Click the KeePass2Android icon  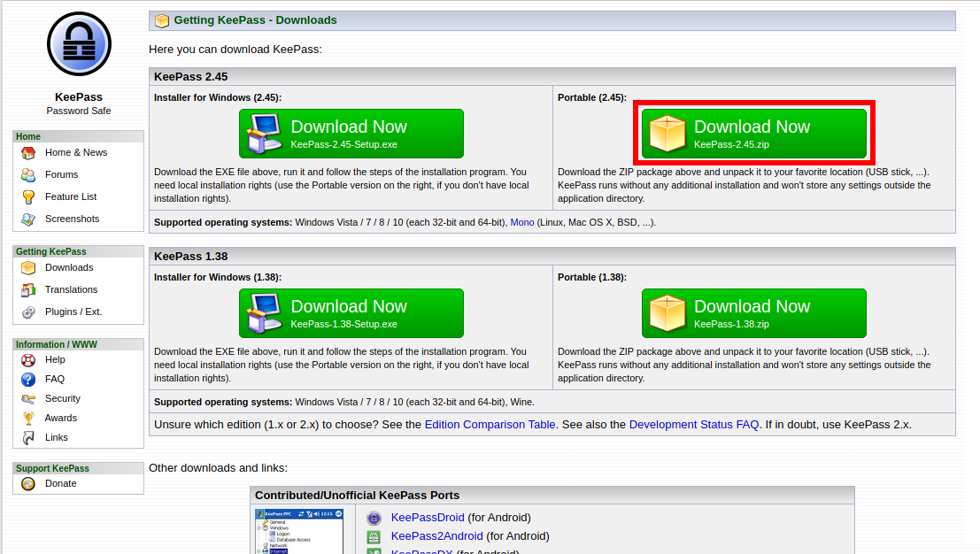point(374,536)
